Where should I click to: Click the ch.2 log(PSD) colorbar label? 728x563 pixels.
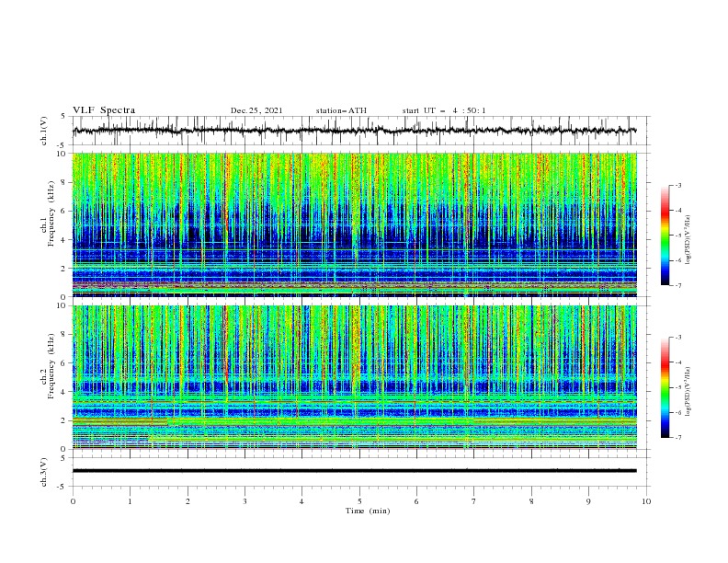(x=688, y=392)
